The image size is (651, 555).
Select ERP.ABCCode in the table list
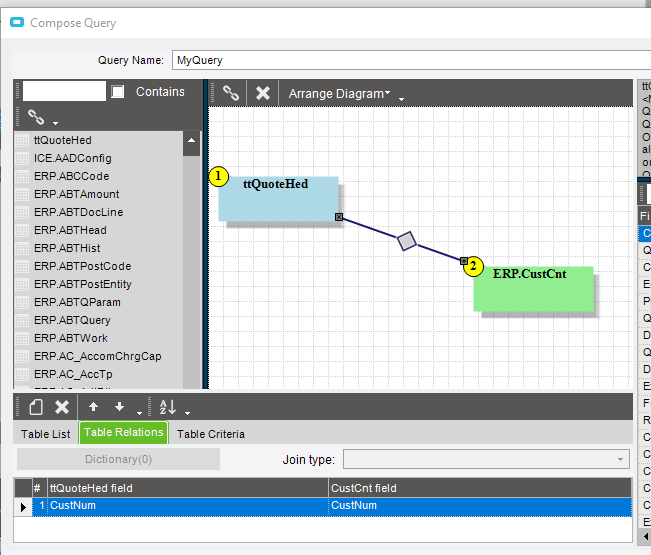pos(71,176)
